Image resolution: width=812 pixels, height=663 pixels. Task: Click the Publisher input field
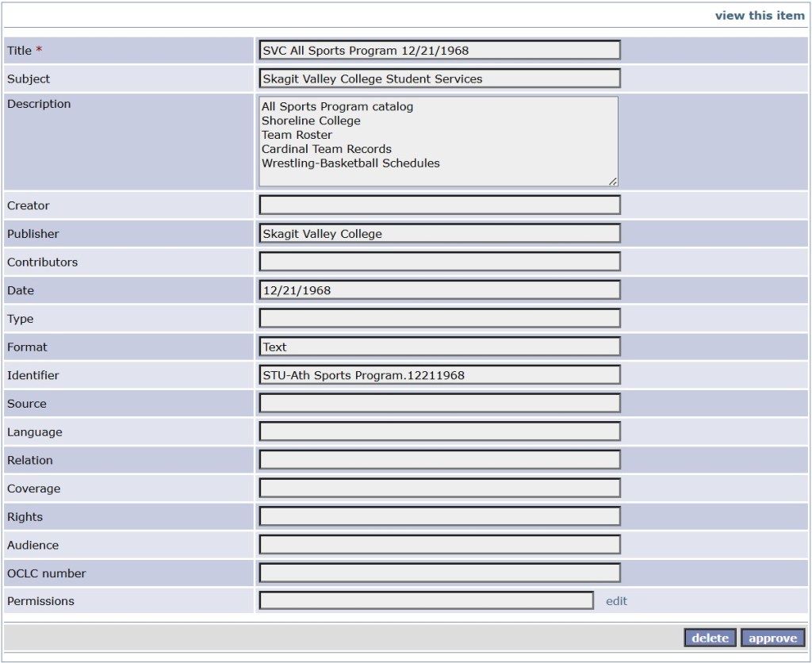click(439, 234)
